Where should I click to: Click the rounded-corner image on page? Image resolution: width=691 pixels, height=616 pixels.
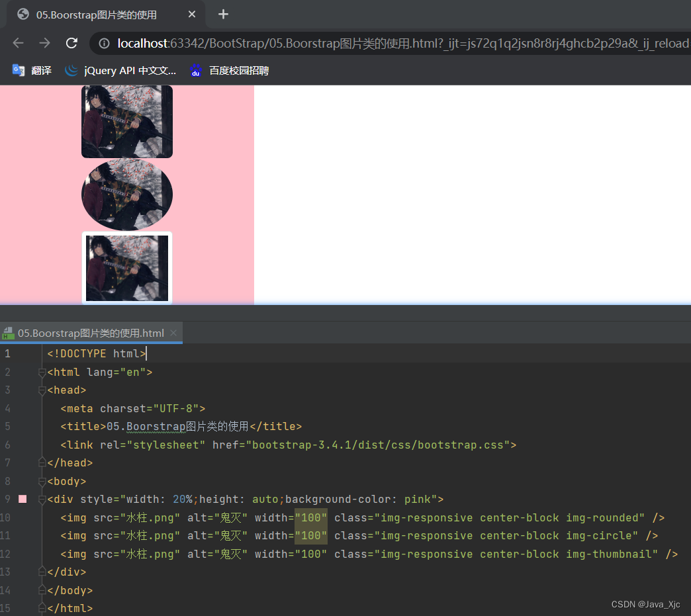pos(127,122)
